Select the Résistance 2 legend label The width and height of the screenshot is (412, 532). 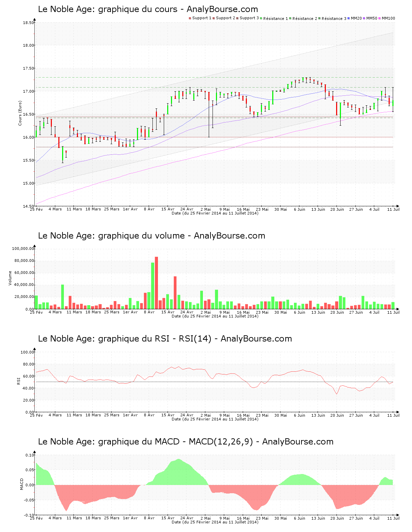point(305,19)
